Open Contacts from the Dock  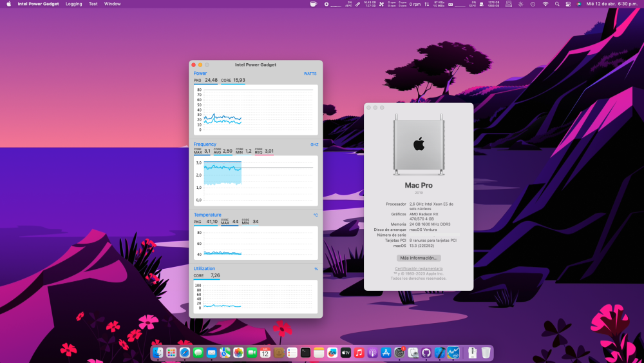[278, 353]
